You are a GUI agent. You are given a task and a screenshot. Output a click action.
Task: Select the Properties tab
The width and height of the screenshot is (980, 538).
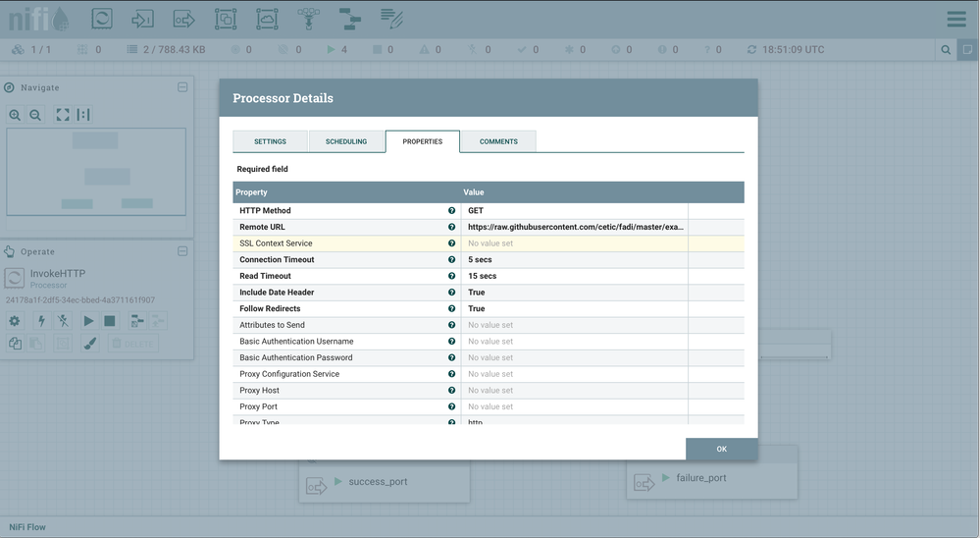[x=423, y=141]
